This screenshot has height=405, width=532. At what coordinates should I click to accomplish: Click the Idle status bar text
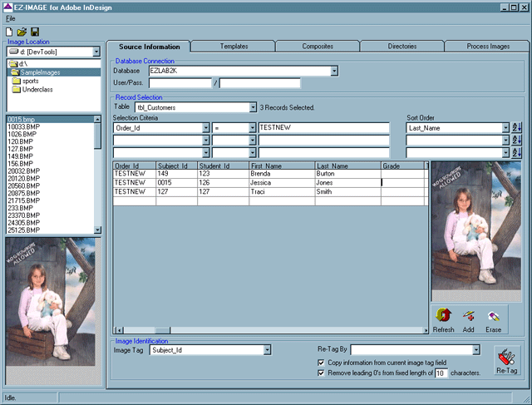(10, 398)
